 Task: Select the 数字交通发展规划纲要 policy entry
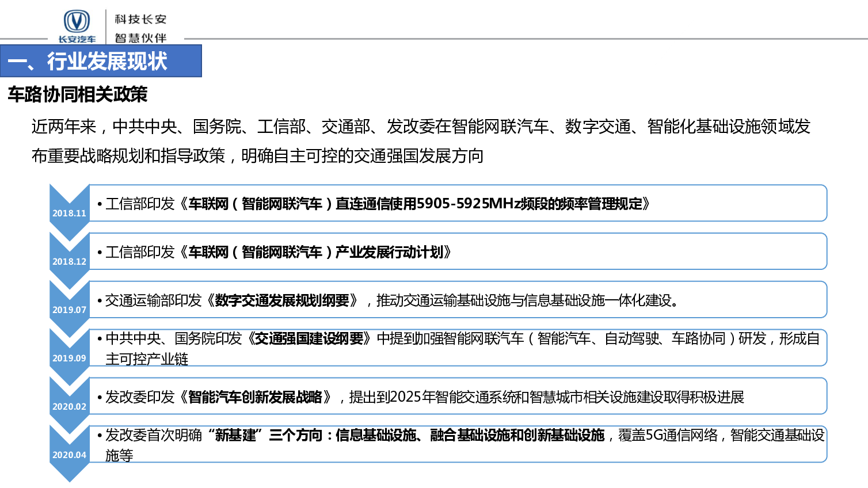coord(458,300)
